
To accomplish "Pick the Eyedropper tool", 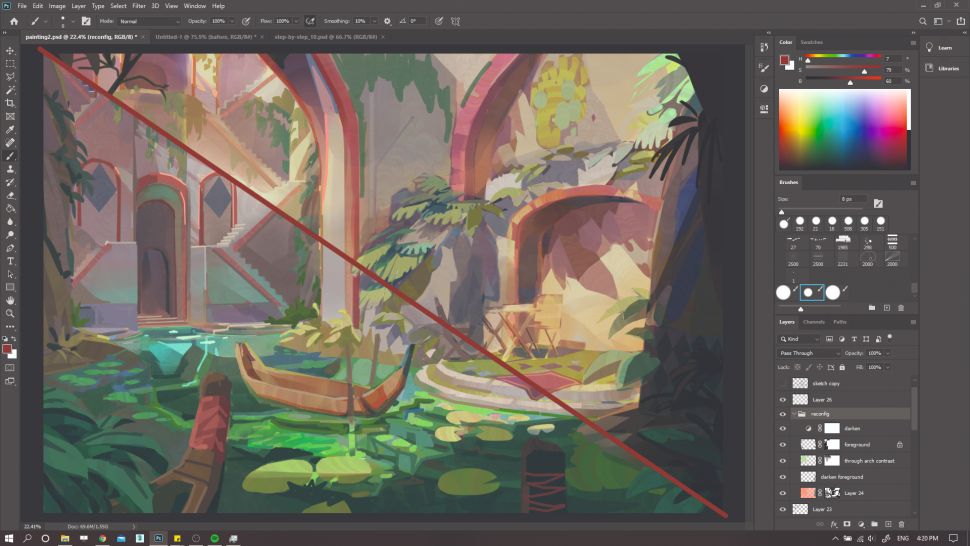I will tap(10, 130).
